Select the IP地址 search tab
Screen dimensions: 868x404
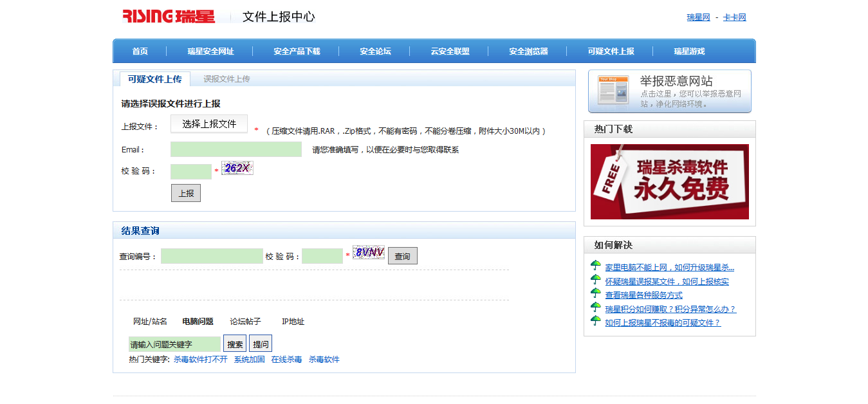pos(293,322)
